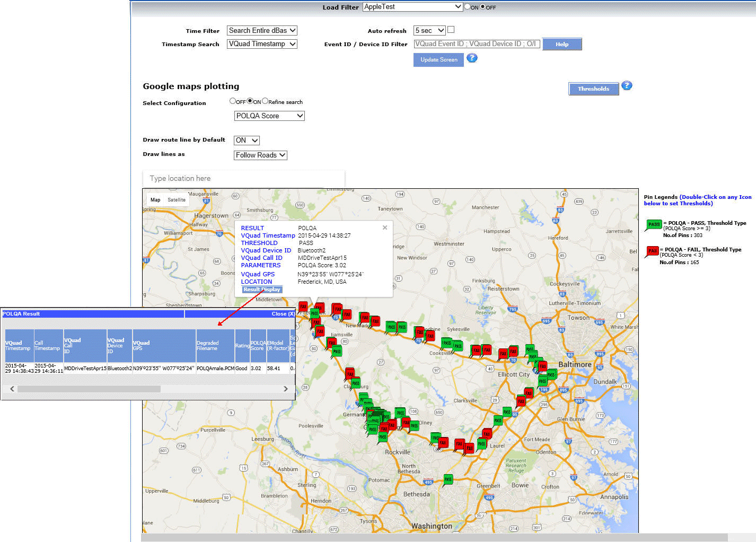Click the POLQA Result horizontal scrollbar thumb

(x=89, y=389)
